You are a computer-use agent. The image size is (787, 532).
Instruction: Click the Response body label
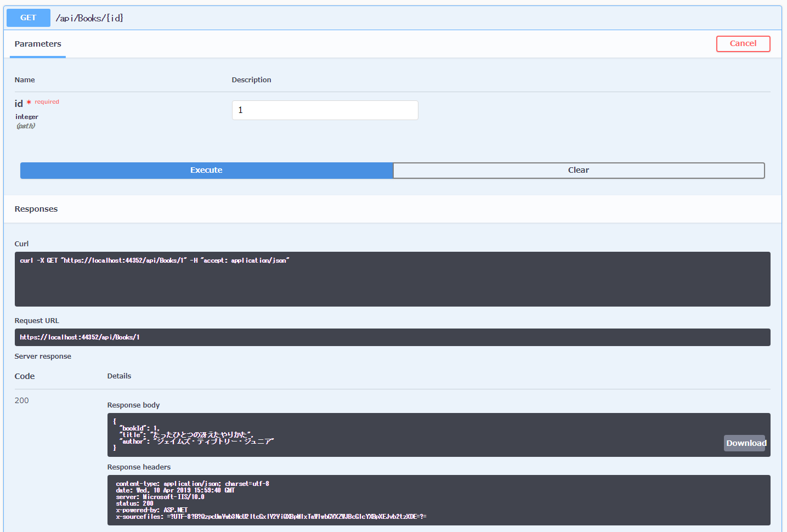tap(134, 405)
